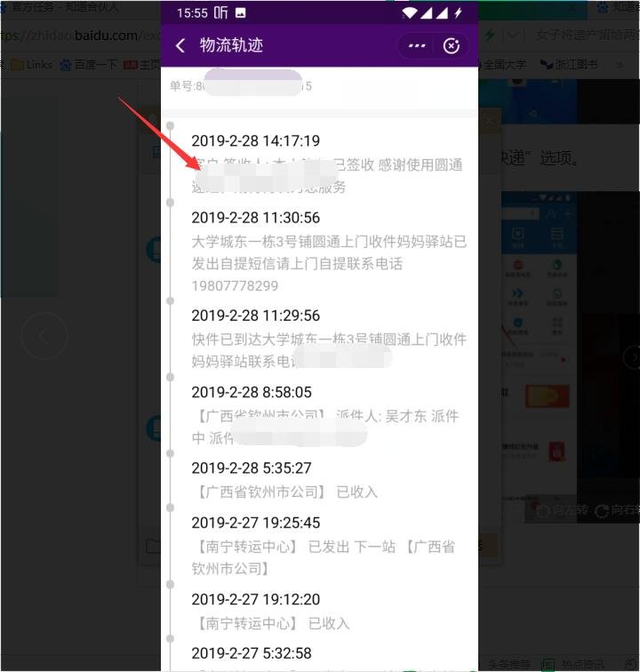Click phone number 19807778299

(235, 286)
